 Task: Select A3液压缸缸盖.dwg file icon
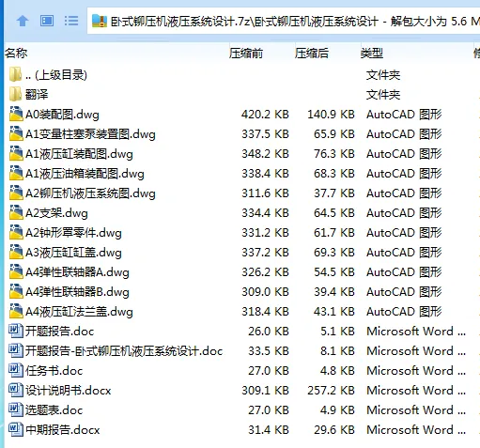(x=16, y=252)
